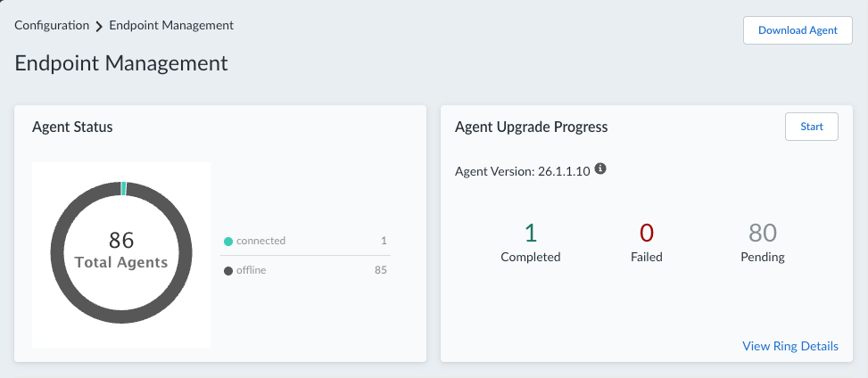Click the Download Agent button
The height and width of the screenshot is (378, 868).
(x=798, y=30)
